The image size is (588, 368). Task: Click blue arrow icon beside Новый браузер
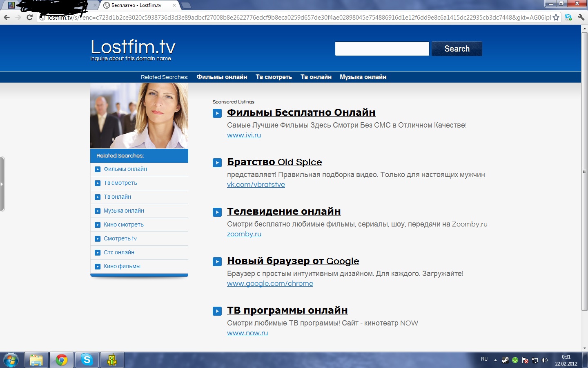217,262
